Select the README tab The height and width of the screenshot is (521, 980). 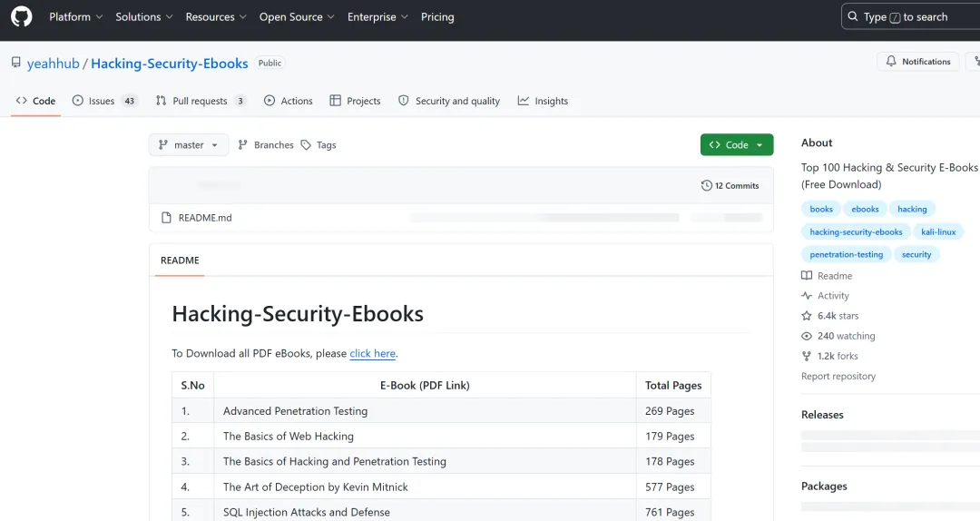180,260
